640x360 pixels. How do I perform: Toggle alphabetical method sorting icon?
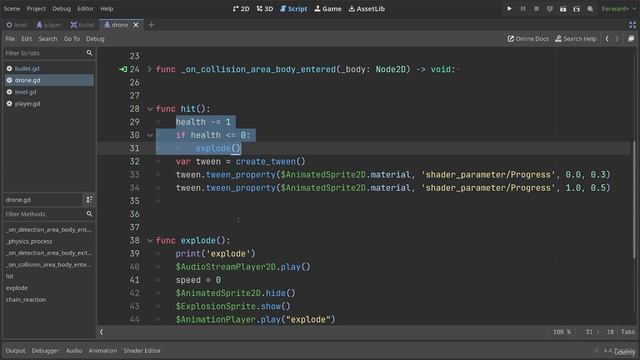point(89,200)
